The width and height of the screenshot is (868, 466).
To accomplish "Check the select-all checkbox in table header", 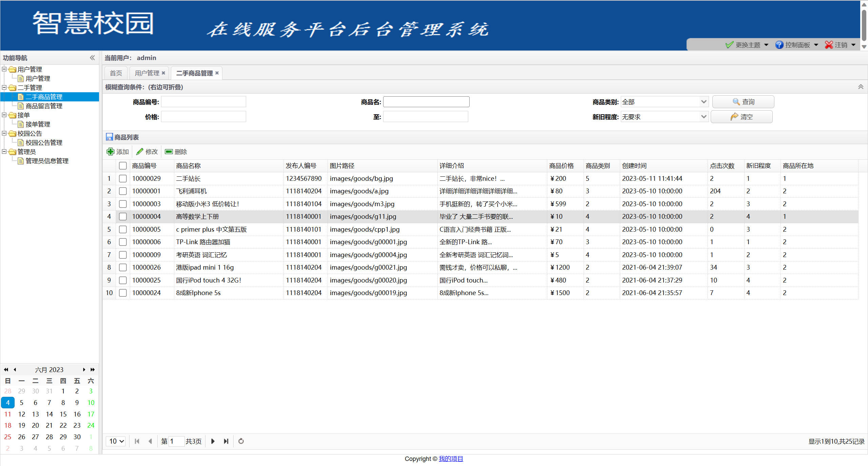I will click(x=123, y=166).
